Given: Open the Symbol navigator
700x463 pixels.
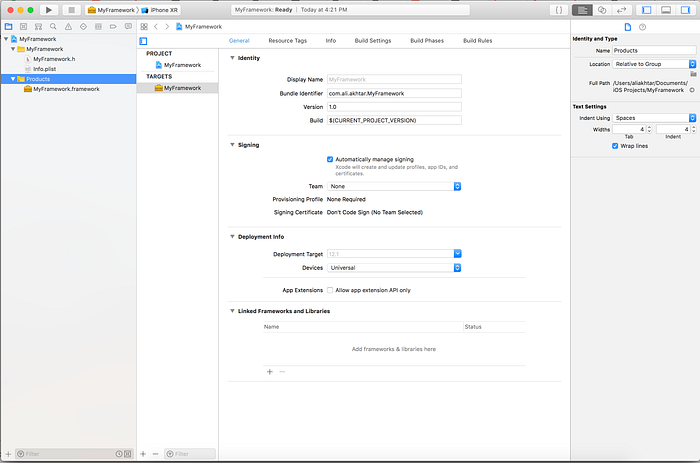Looking at the screenshot, I should coord(38,27).
